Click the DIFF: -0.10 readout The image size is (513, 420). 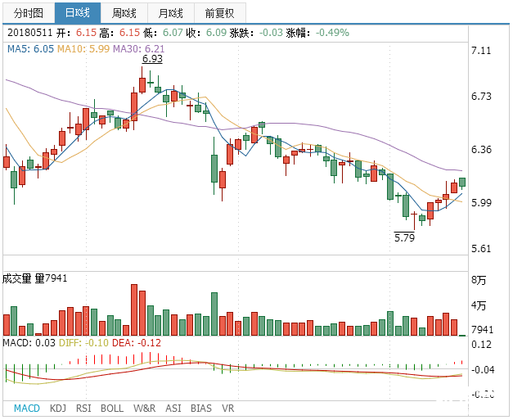tap(83, 343)
